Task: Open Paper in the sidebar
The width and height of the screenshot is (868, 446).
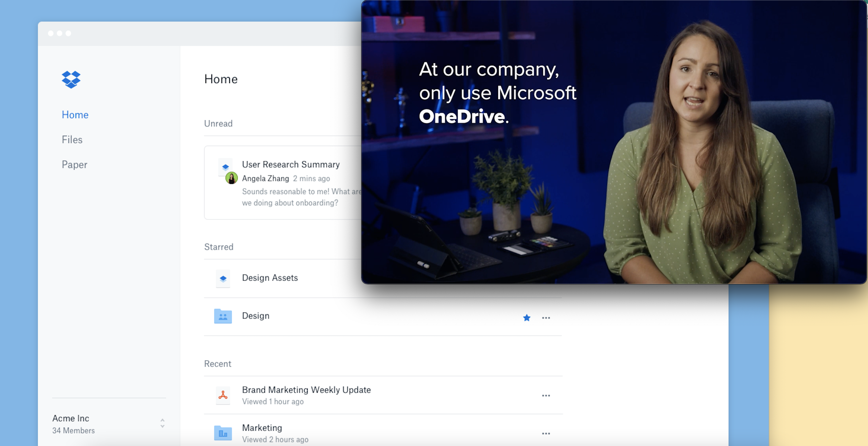Action: tap(74, 164)
